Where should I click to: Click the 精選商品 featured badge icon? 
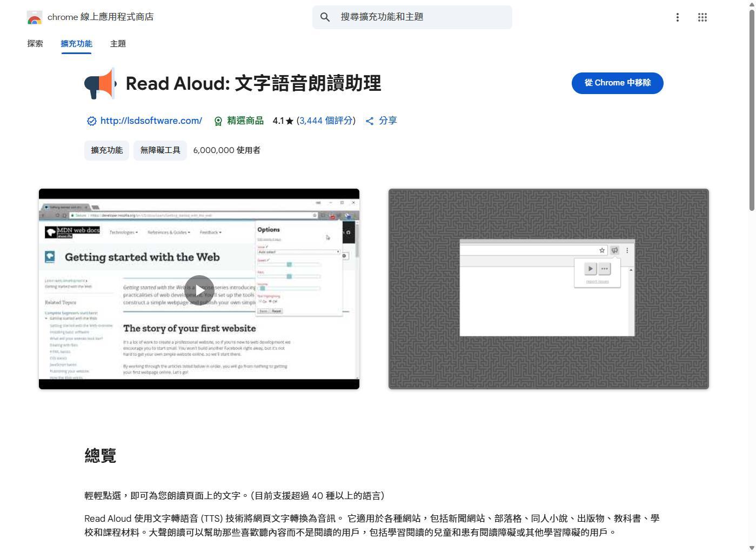tap(218, 121)
